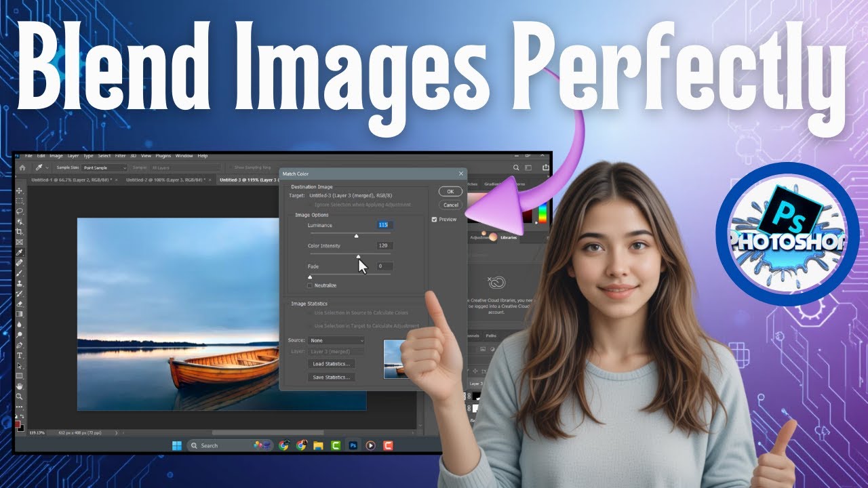Select the Horizontal Type tool
Viewport: 868px width, 488px height.
pos(20,355)
